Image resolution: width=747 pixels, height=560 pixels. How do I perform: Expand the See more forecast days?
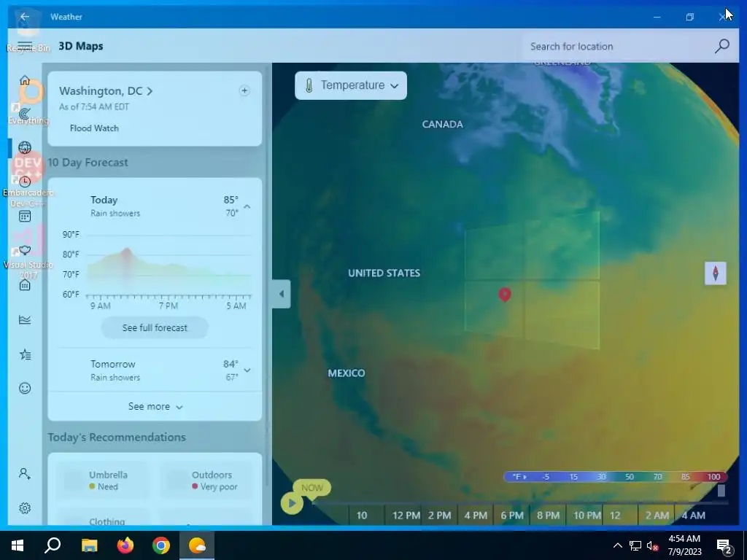[x=155, y=407]
